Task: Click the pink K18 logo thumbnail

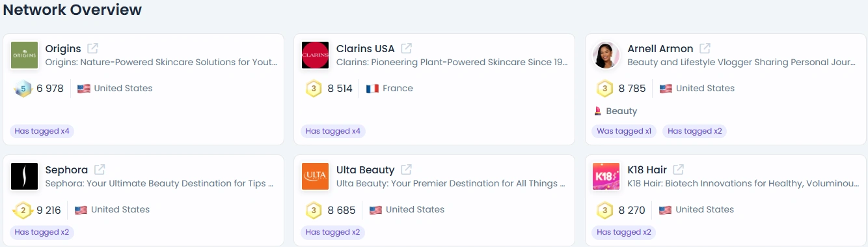Action: [x=606, y=177]
